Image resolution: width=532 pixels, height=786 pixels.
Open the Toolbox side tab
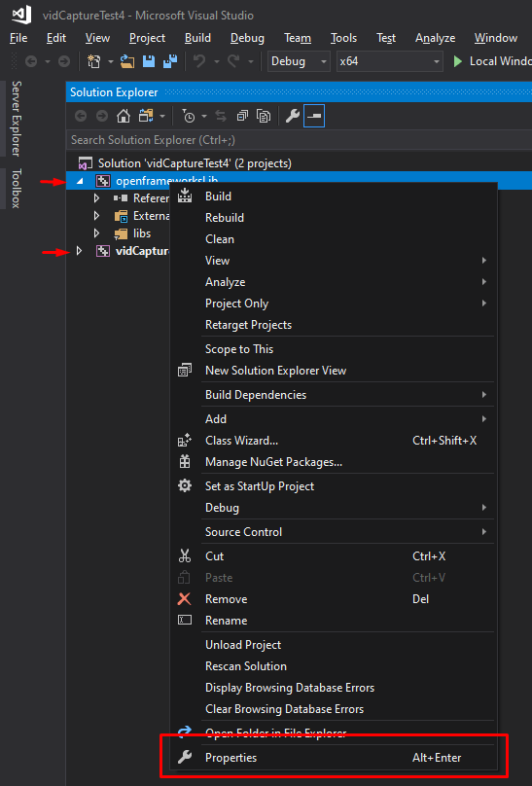point(17,189)
